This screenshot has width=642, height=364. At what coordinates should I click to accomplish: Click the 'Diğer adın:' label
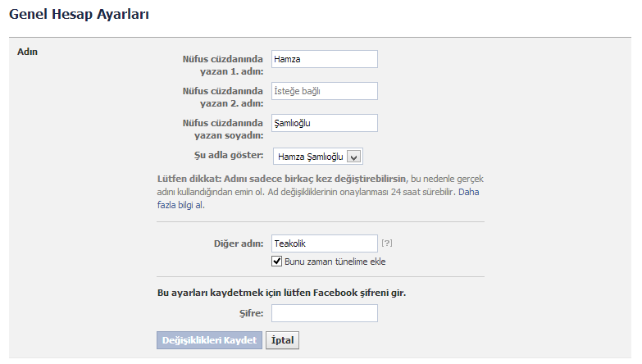pyautogui.click(x=239, y=243)
